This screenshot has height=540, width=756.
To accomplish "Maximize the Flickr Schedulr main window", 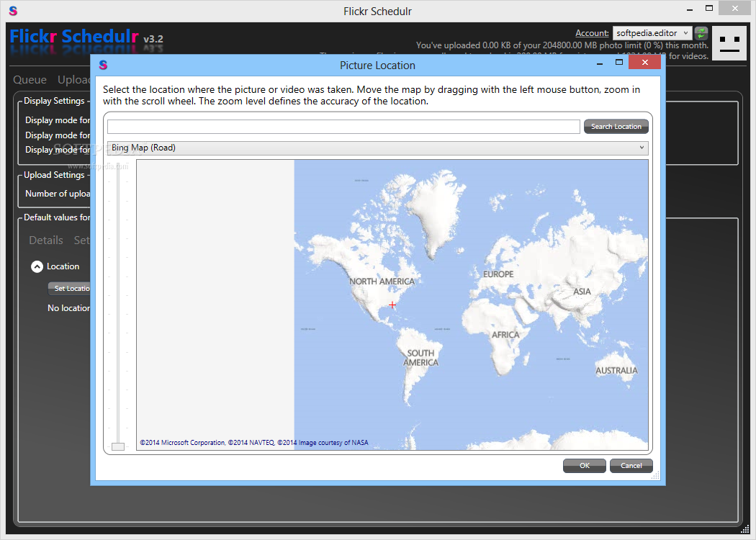I will tap(709, 8).
